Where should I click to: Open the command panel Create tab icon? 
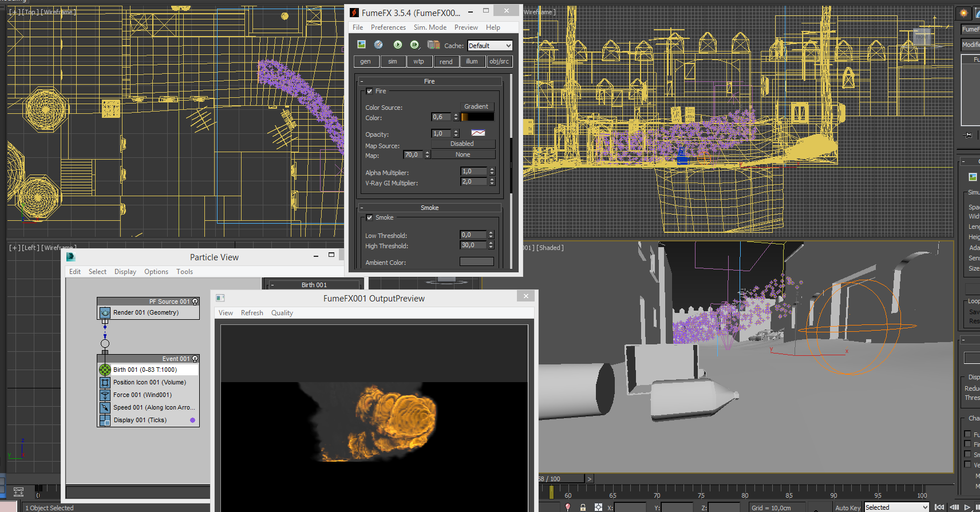click(x=963, y=13)
